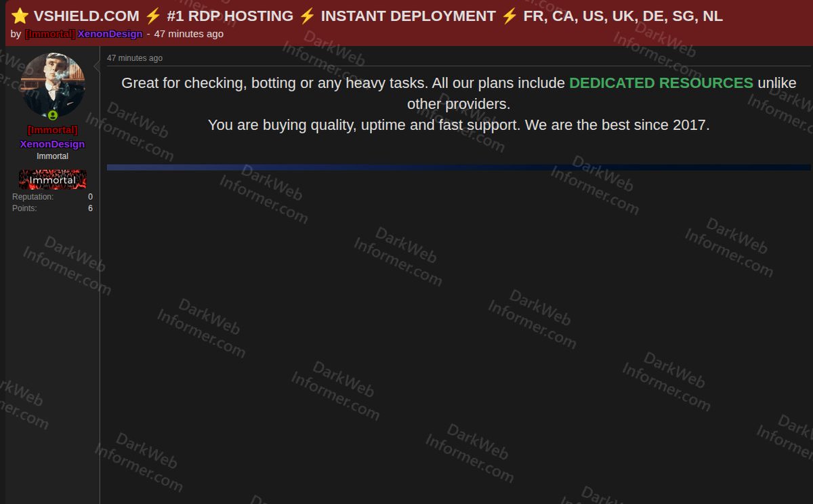813x504 pixels.
Task: Open XenonDesign username below avatar
Action: tap(52, 144)
